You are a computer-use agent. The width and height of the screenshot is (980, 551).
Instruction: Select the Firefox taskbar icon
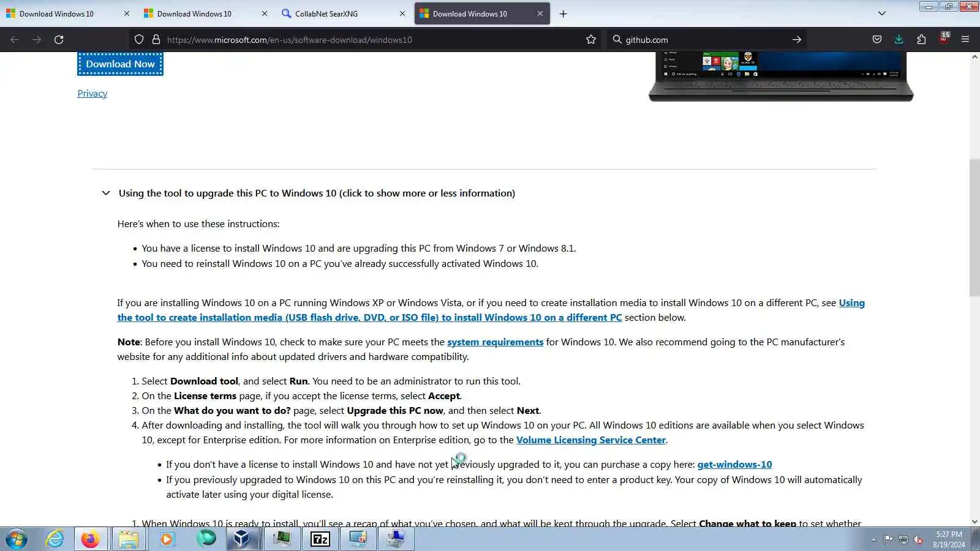(91, 539)
